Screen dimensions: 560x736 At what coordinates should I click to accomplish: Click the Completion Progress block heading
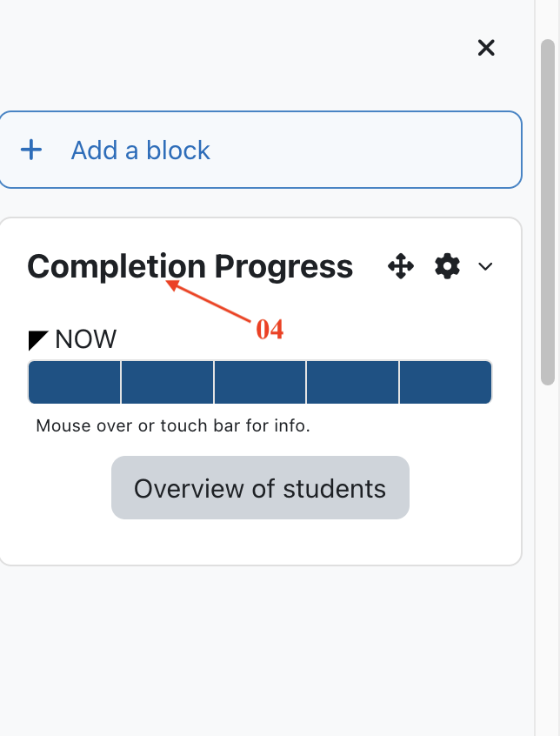click(190, 266)
